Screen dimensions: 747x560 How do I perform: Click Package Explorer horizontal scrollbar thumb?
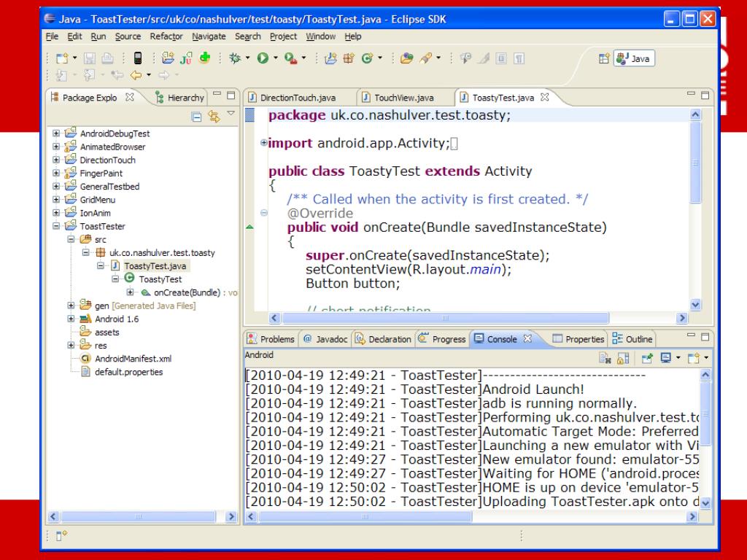[138, 516]
